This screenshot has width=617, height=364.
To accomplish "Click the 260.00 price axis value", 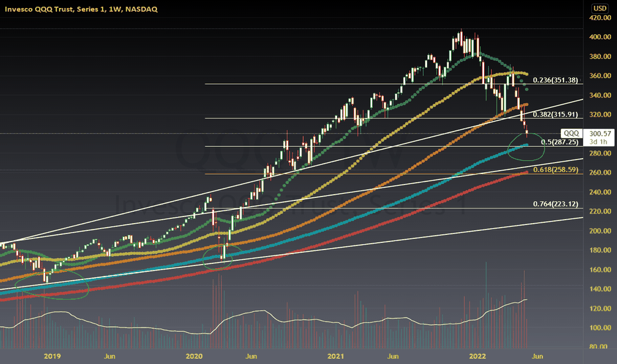I will (600, 173).
